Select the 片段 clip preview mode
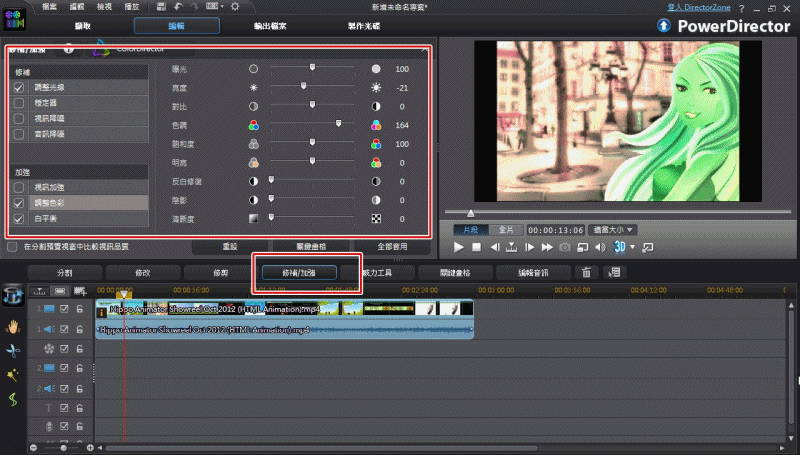 (x=471, y=230)
